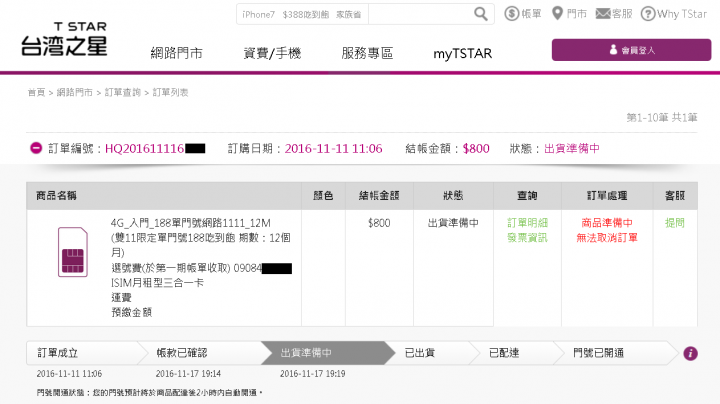This screenshot has width=720, height=404.
Task: Click the purple info icon by progress bar
Action: tap(690, 353)
